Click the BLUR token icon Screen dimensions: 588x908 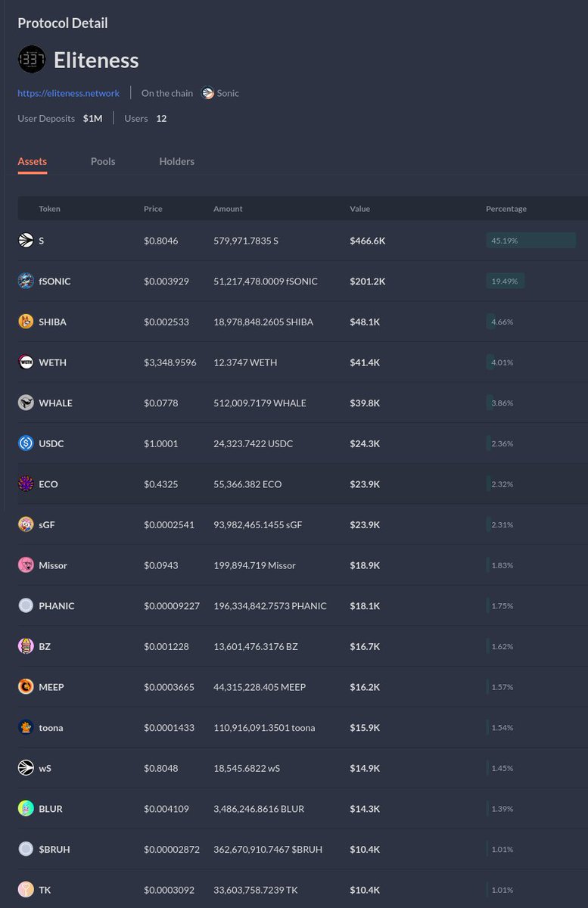[x=26, y=809]
